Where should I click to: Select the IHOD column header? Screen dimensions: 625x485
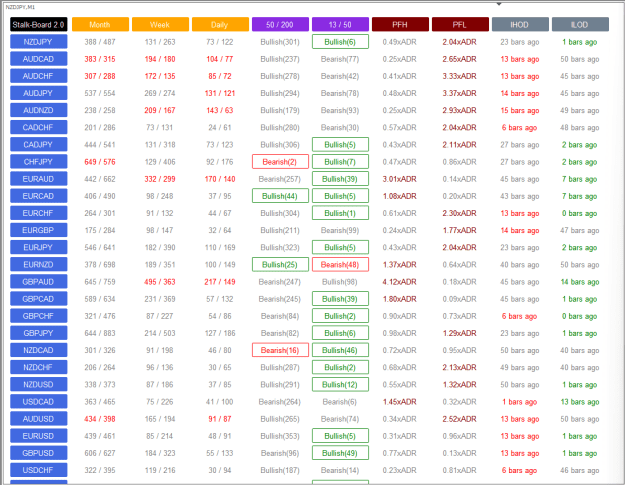pyautogui.click(x=520, y=24)
